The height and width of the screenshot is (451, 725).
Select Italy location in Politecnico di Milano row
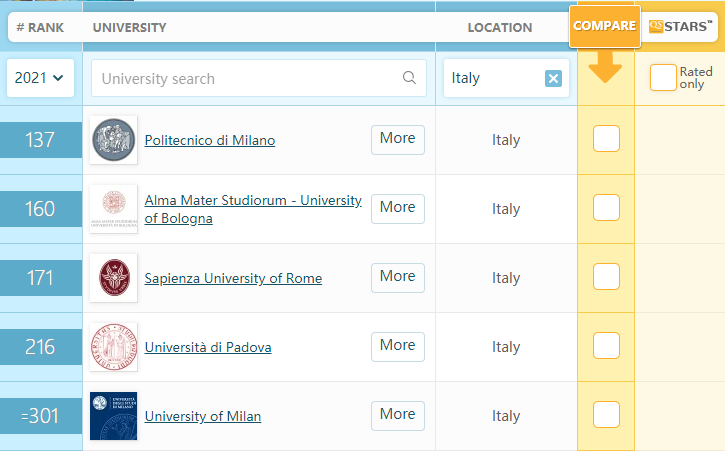coord(506,140)
